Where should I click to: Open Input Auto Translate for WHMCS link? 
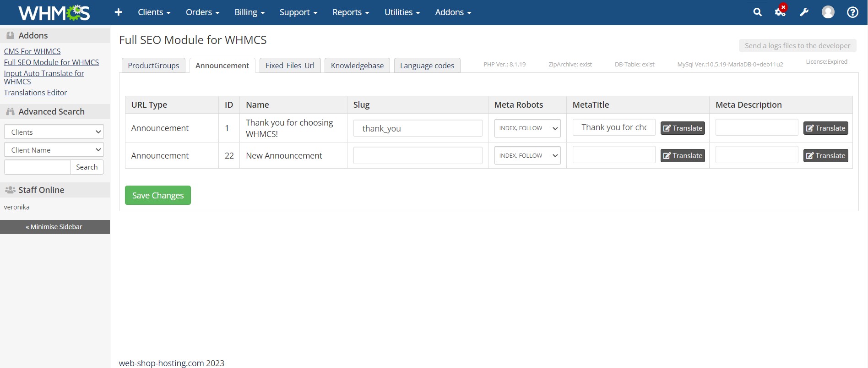(x=44, y=77)
